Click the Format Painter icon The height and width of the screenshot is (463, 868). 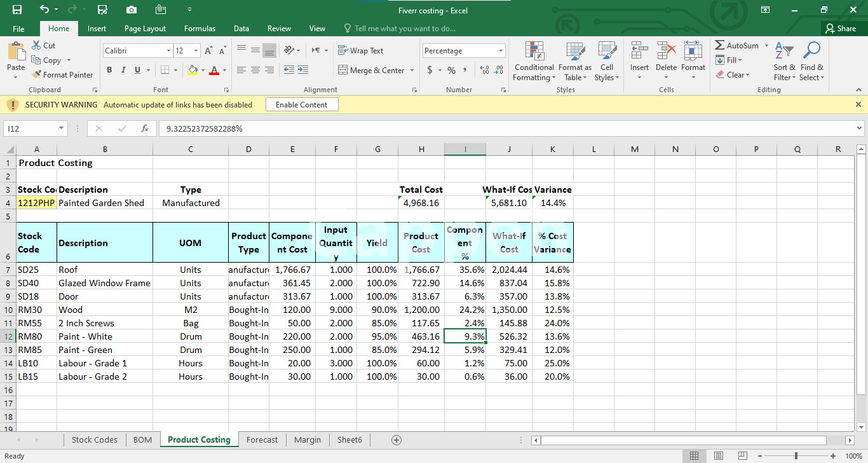pyautogui.click(x=37, y=75)
